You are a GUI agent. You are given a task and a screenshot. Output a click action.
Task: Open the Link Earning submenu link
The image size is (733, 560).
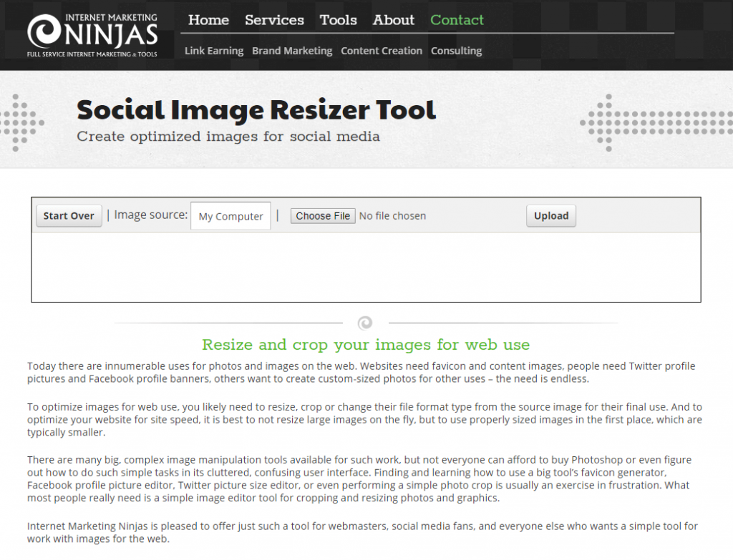214,51
